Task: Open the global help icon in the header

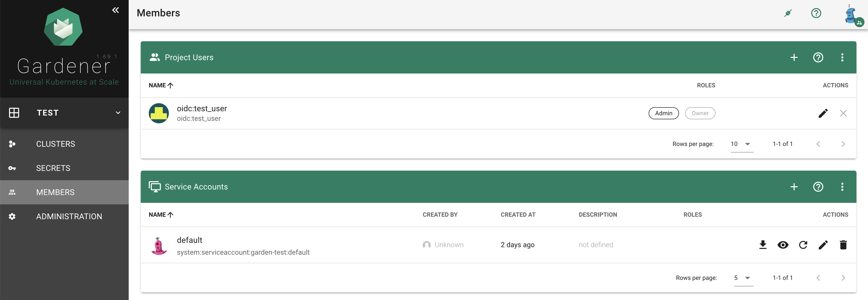Action: tap(816, 13)
